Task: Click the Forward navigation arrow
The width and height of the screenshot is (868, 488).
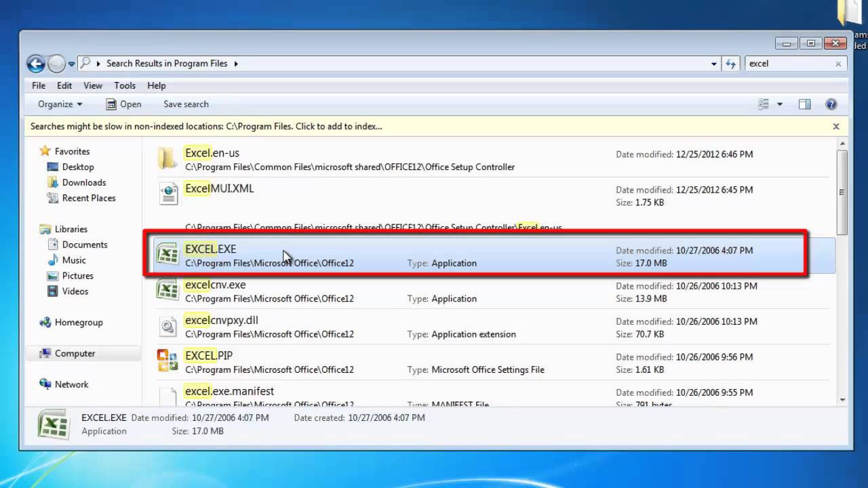Action: [57, 64]
